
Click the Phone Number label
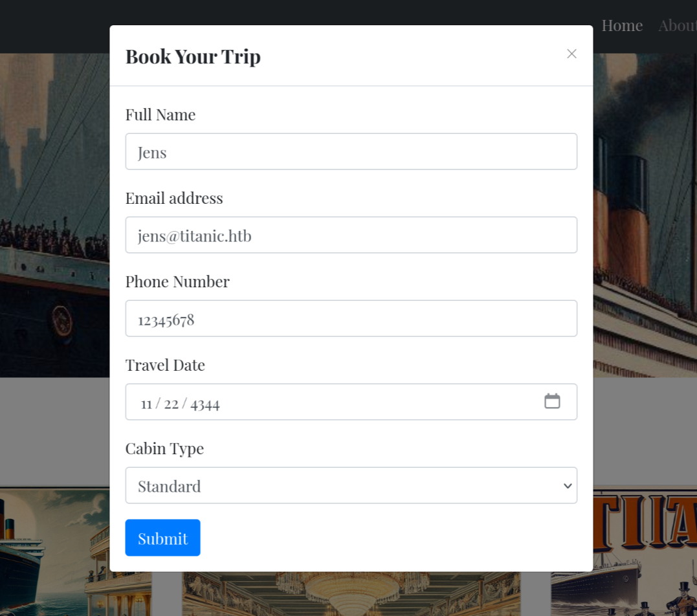(177, 281)
